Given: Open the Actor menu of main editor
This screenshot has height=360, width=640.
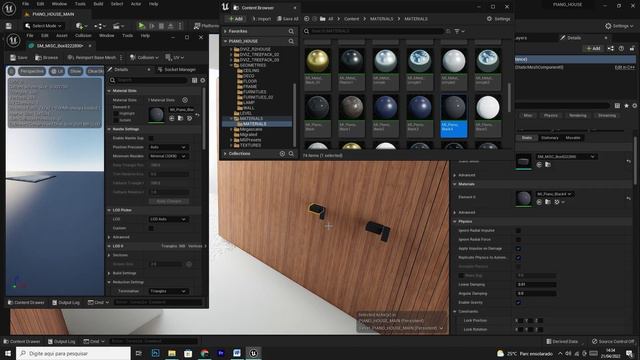Looking at the screenshot, I should tap(136, 4).
